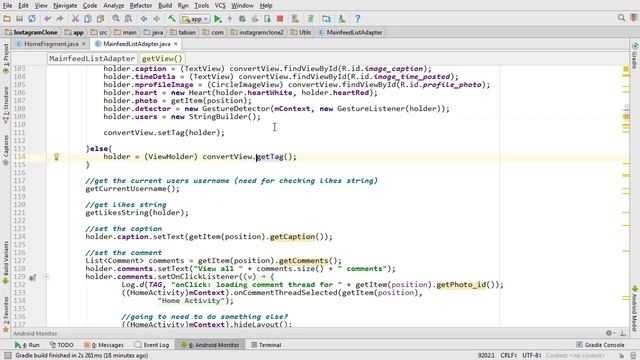The height and width of the screenshot is (360, 640).
Task: Open the Run tool window
Action: 27,345
